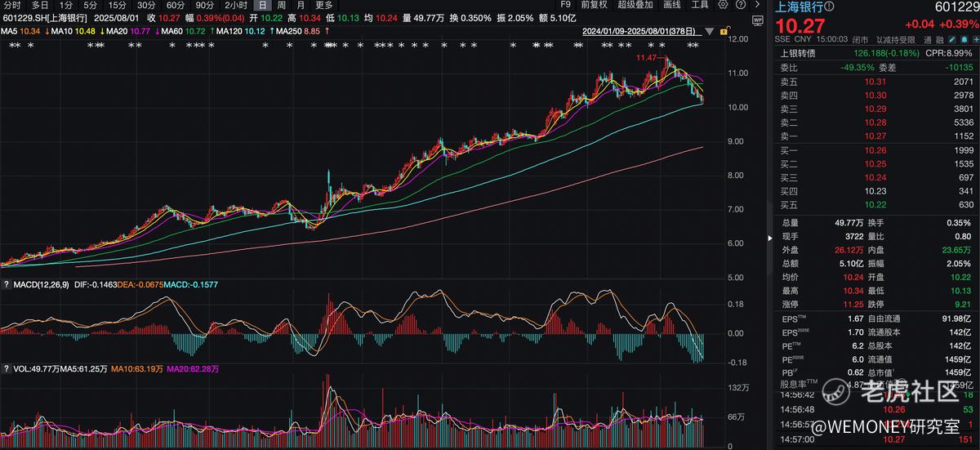Image resolution: width=980 pixels, height=450 pixels.
Task: Click the 融 margin tag in quote header
Action: [940, 39]
